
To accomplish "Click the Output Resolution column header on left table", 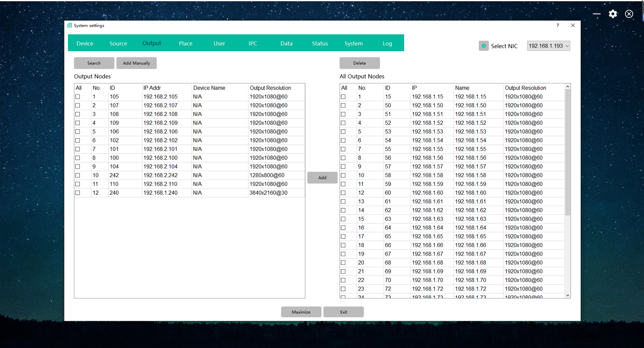I will click(x=270, y=88).
